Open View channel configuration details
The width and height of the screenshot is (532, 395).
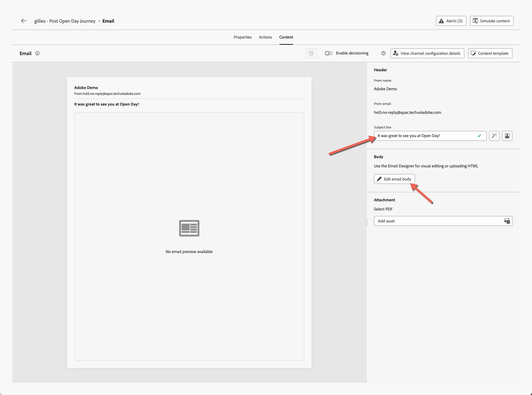tap(427, 53)
